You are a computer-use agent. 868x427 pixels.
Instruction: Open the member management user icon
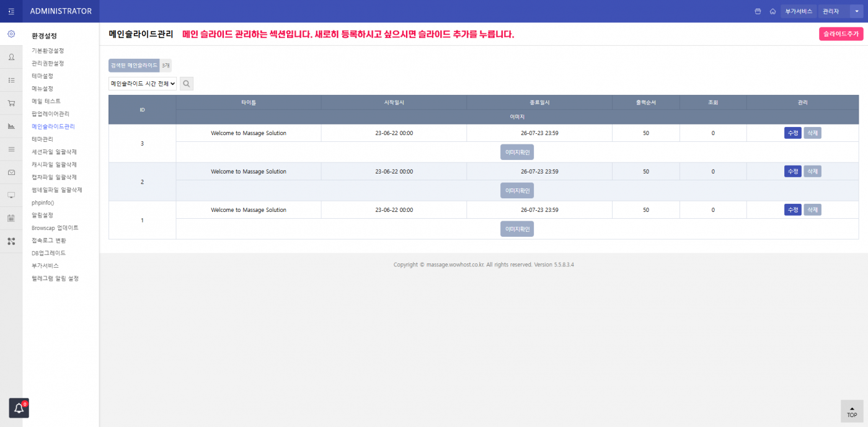[x=11, y=57]
